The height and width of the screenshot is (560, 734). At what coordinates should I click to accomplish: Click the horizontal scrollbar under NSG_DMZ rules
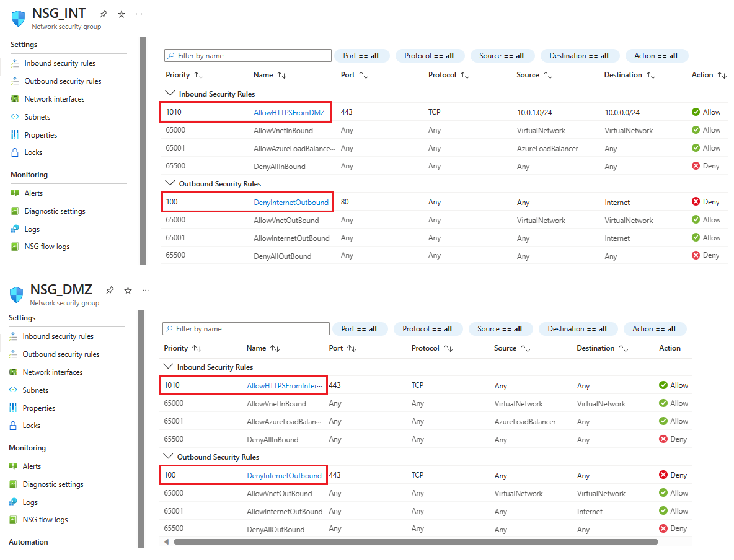pos(415,541)
